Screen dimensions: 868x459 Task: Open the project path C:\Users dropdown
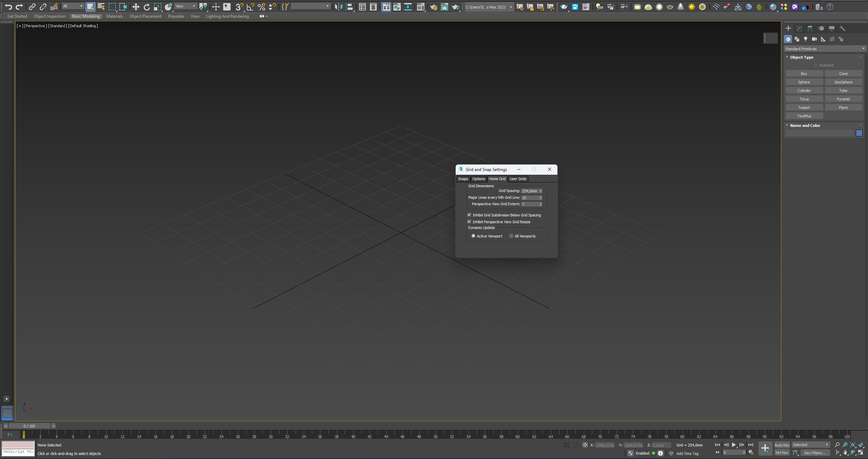click(489, 7)
